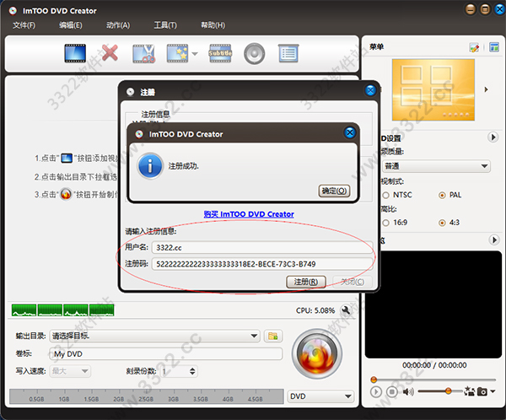Image resolution: width=506 pixels, height=420 pixels.
Task: Click the big flame Burn button
Action: [x=317, y=354]
